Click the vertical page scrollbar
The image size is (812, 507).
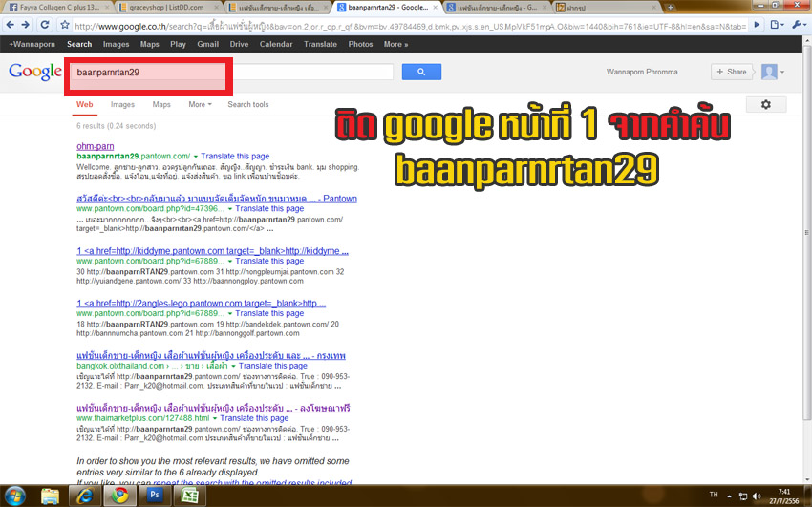coord(807,233)
